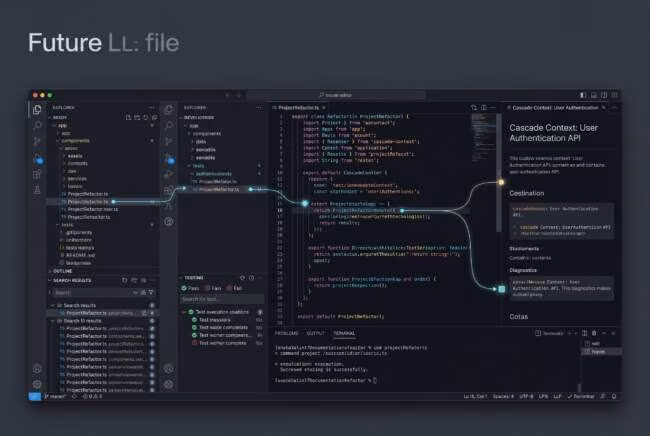Click trash icon to kill terminal
This screenshot has width=650, height=436.
click(594, 333)
